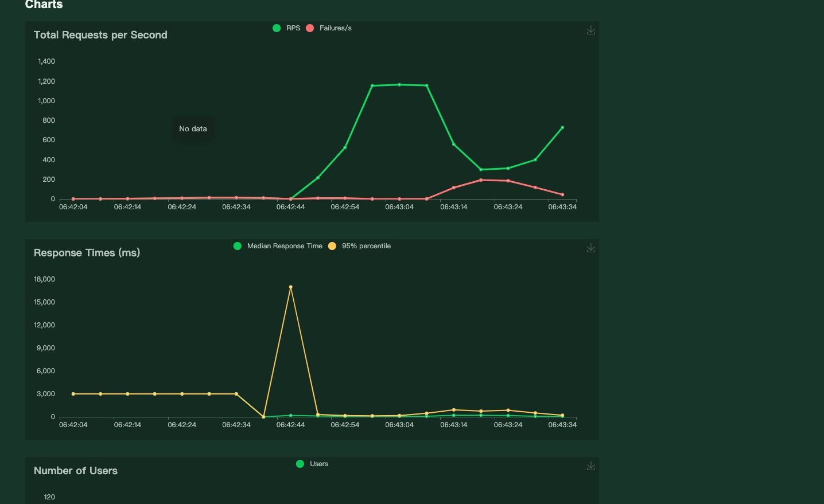The height and width of the screenshot is (504, 824).
Task: Click the 95% percentile spike at 06:42:44
Action: point(291,287)
